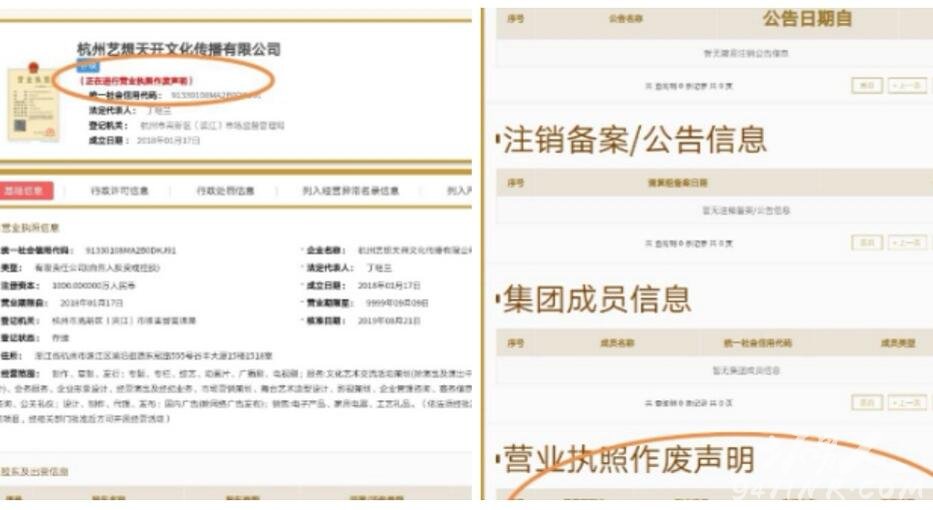
Task: Click the 集团成员信息 section heading
Action: coord(597,299)
